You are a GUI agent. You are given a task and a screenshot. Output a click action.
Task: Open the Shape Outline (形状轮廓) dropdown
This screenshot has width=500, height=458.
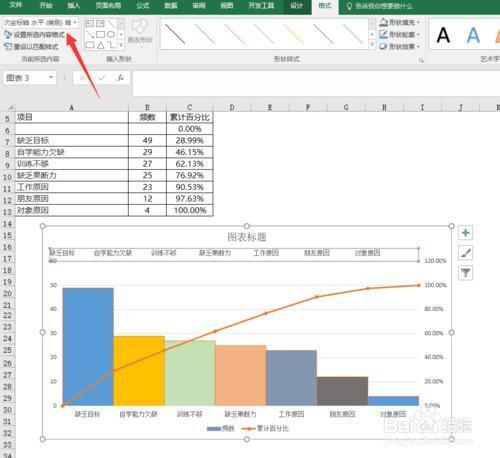(x=399, y=34)
